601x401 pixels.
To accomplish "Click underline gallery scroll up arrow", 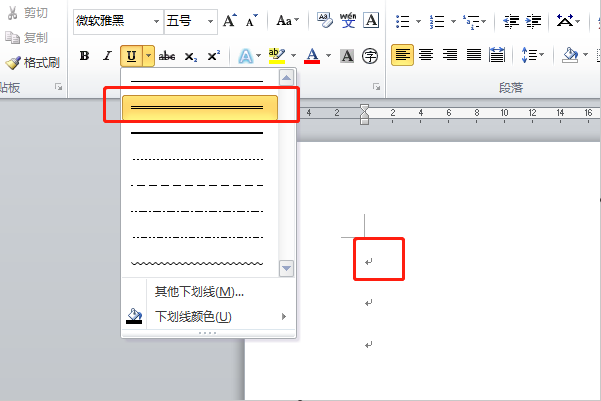I will 286,78.
